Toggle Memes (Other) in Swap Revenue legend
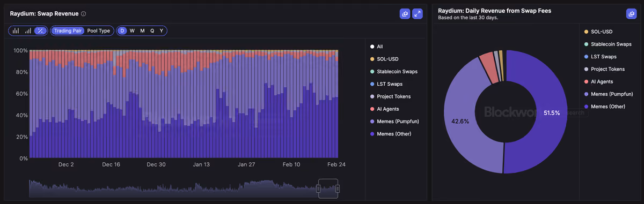The image size is (644, 204). coord(391,134)
